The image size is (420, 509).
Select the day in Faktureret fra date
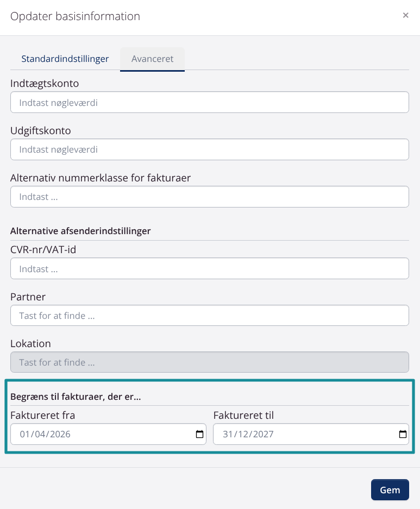[x=24, y=434]
